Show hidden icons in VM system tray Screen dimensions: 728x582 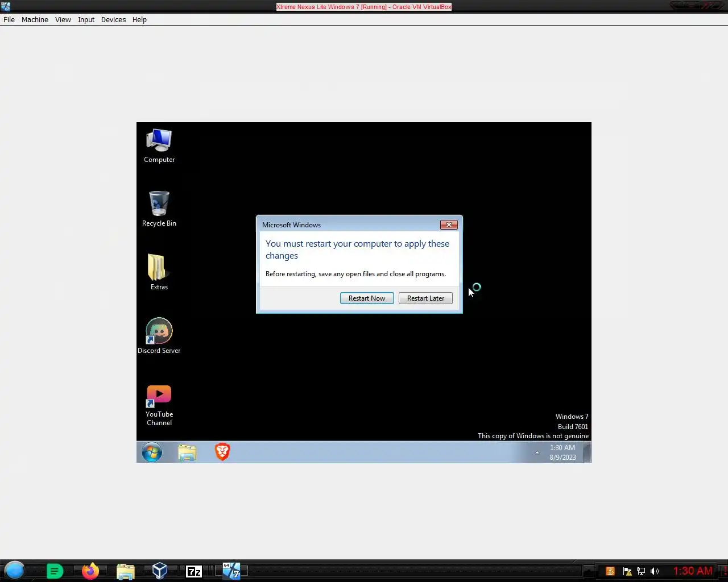click(x=537, y=452)
